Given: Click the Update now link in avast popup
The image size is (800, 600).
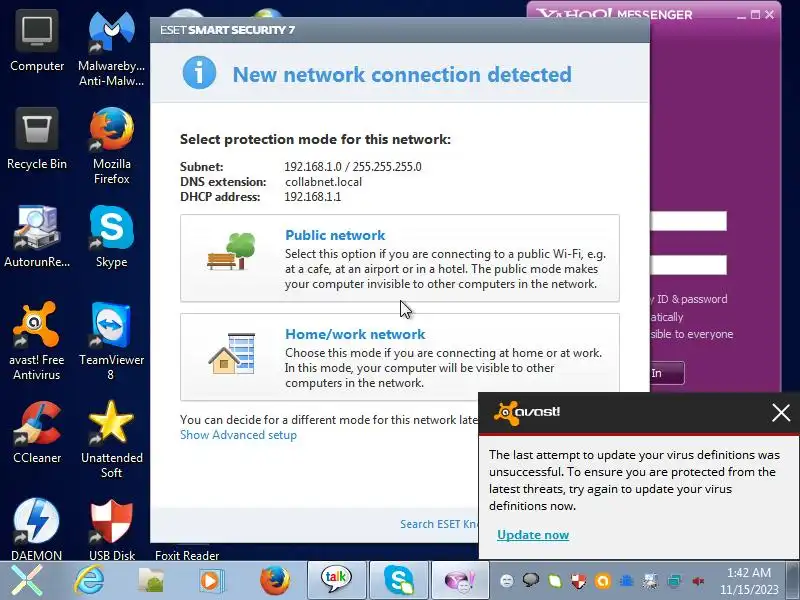Looking at the screenshot, I should pos(533,535).
